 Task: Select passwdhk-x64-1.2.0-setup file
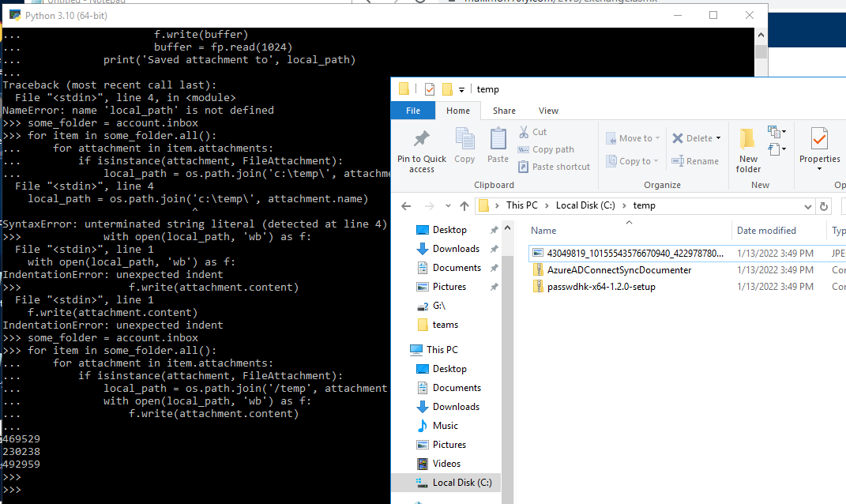pyautogui.click(x=601, y=287)
